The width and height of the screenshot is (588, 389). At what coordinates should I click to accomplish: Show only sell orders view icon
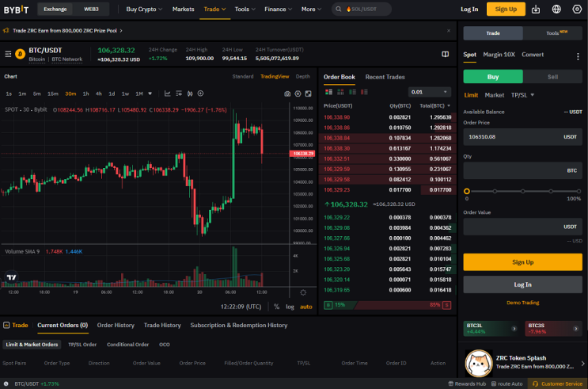(364, 92)
